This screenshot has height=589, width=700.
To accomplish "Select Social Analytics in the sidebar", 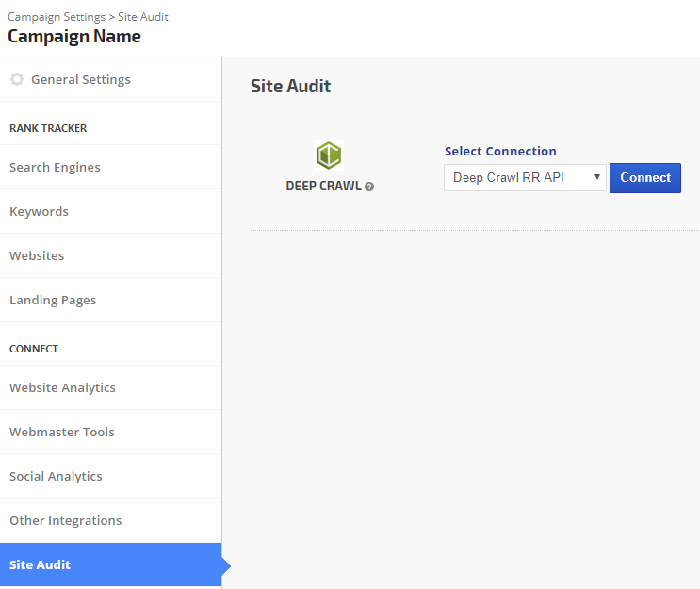I will pyautogui.click(x=56, y=476).
